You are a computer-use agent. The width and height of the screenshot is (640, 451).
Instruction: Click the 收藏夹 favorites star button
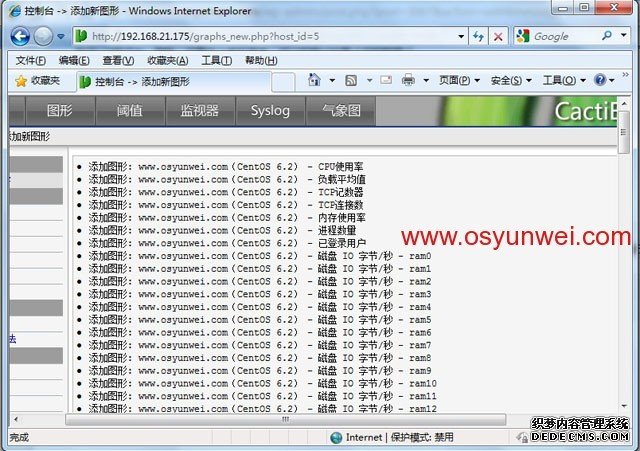pos(37,81)
